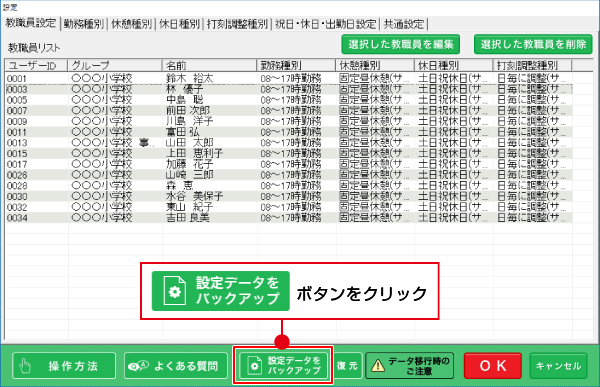The image size is (600, 387).
Task: Open the 休日種別 tab
Action: coord(179,24)
